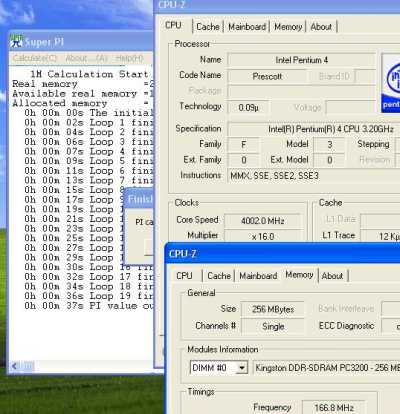
Task: Click the Super PI horizontal scrollbar left arrow
Action: [x=15, y=367]
